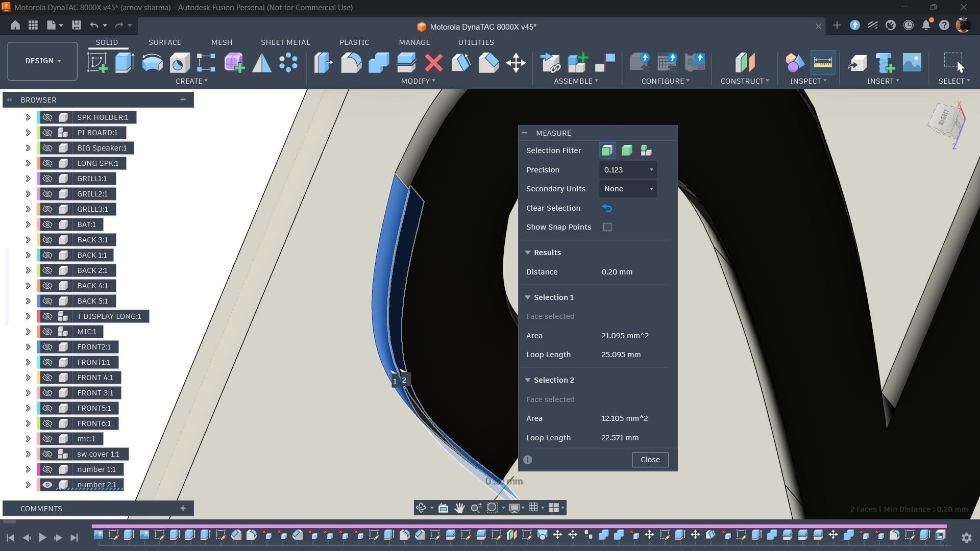Click the Clear Selection arrow
This screenshot has height=551, width=980.
pos(607,208)
